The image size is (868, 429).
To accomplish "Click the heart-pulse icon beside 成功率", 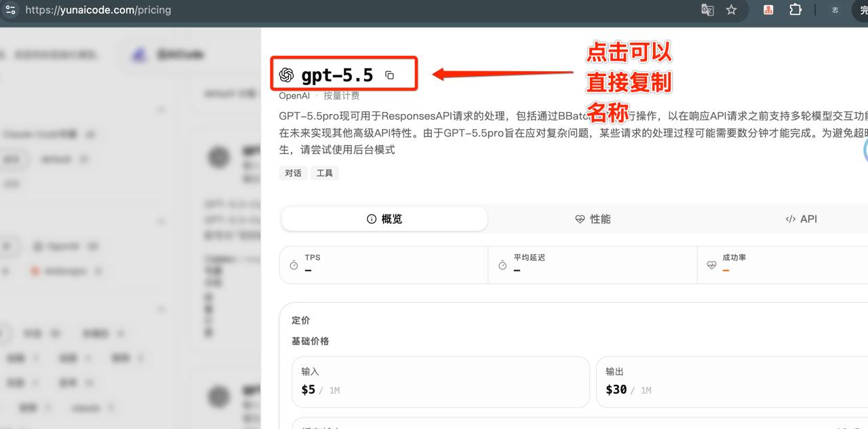I will coord(711,265).
